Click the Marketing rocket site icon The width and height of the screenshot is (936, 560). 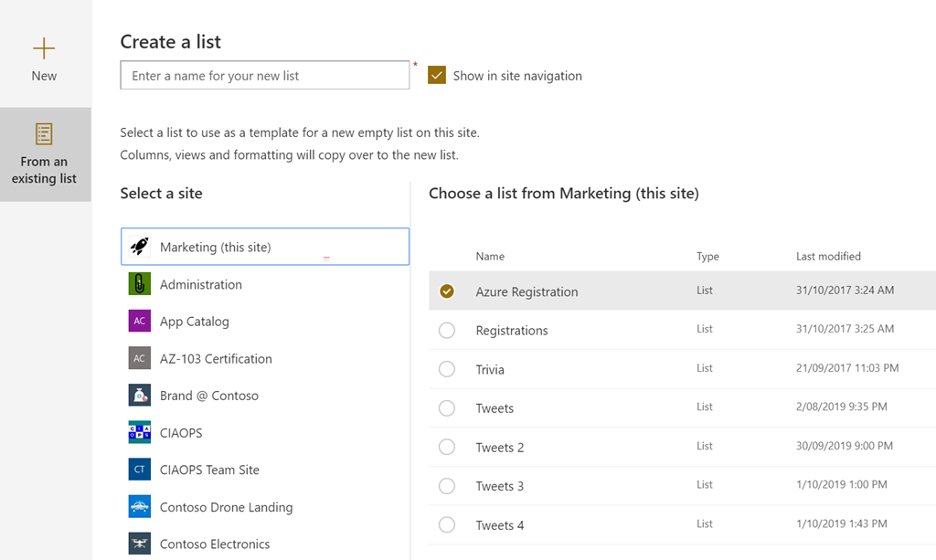pos(139,247)
